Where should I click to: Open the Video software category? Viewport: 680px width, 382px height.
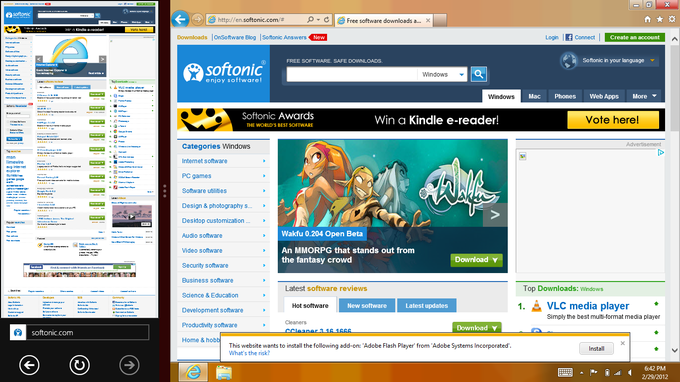tap(202, 250)
